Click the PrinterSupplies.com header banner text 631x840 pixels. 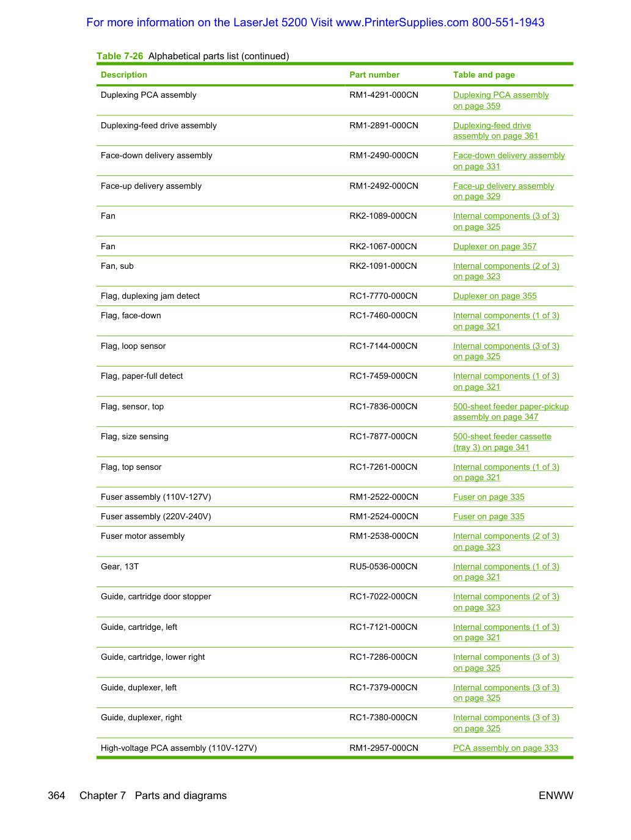(x=315, y=23)
